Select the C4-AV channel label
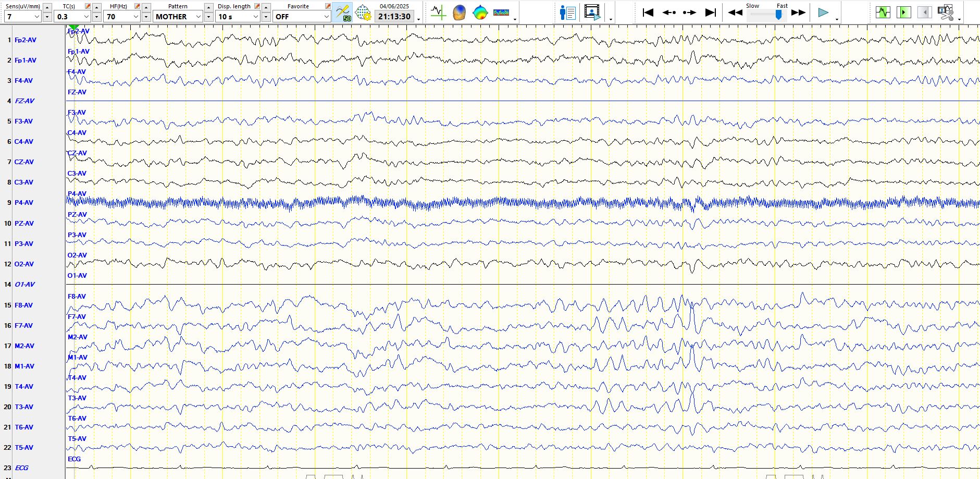 24,142
